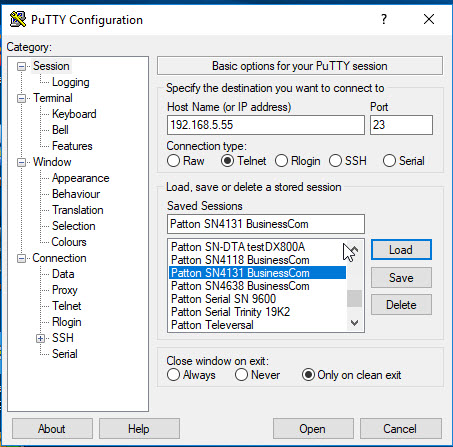
Task: Collapse the Window tree node
Action: (x=21, y=162)
